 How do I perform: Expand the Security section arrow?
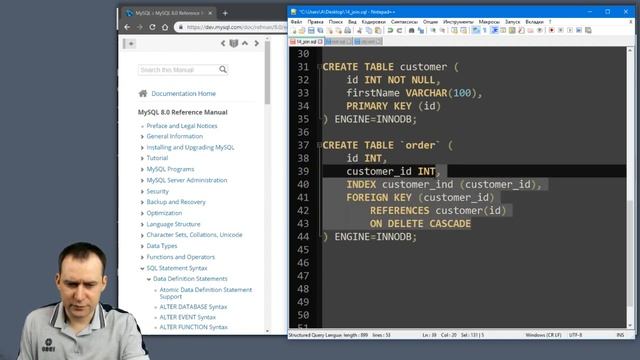click(x=142, y=191)
